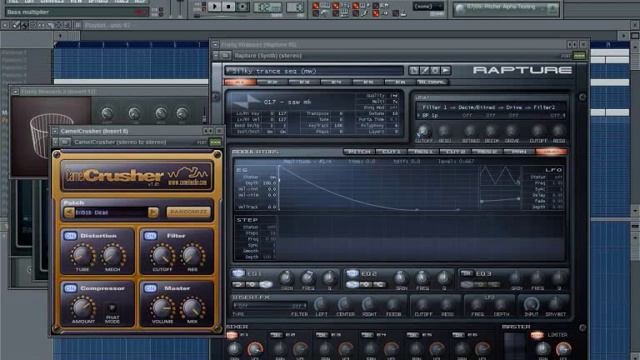Click the CamelCrusher patch name display
Viewport: 640px width, 360px height.
(111, 212)
